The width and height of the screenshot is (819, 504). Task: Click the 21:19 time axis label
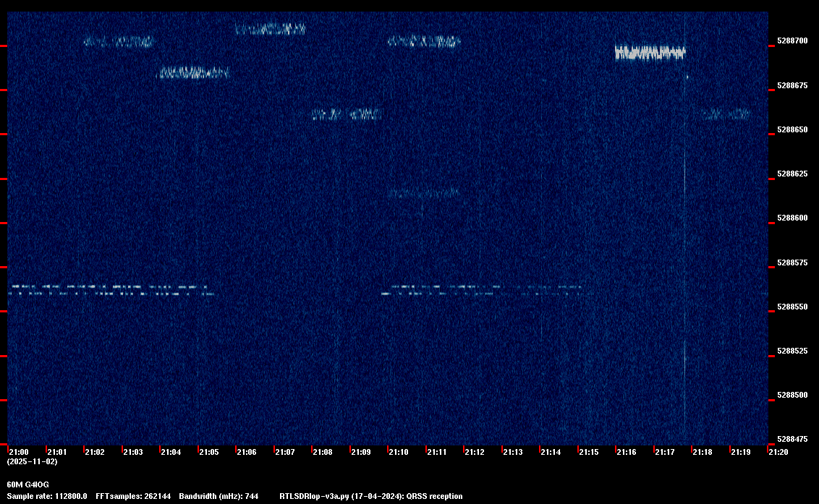click(741, 452)
